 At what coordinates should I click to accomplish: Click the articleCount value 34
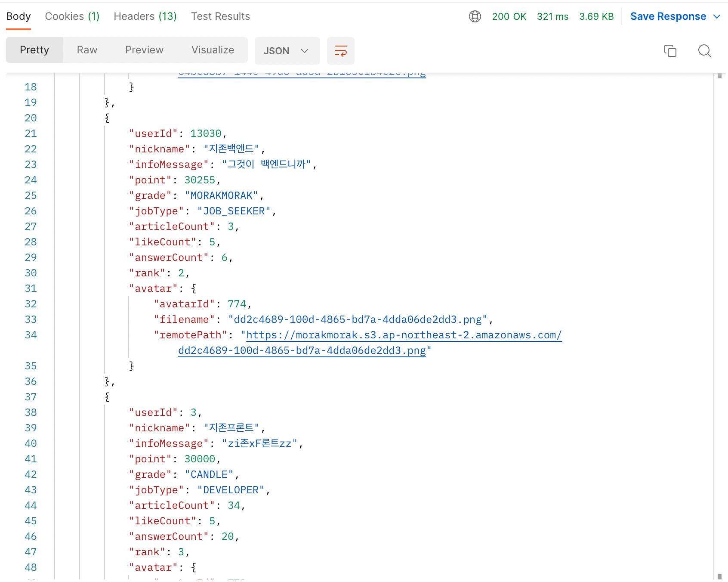(234, 505)
